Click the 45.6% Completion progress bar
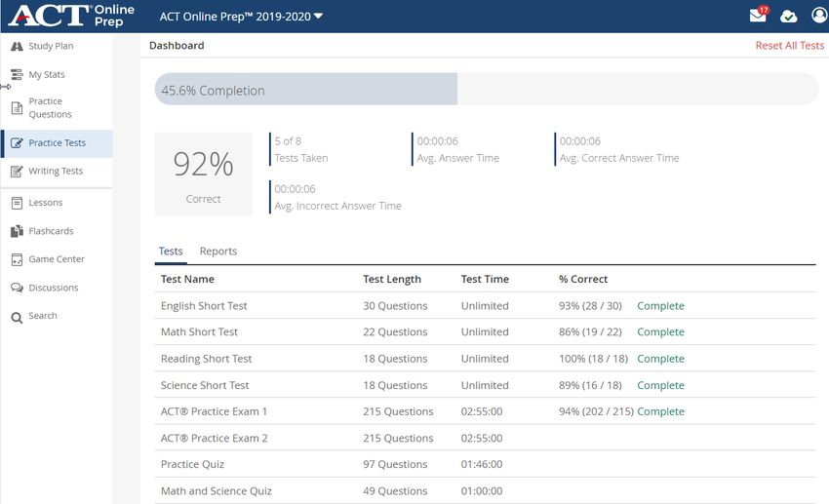The width and height of the screenshot is (829, 504). pos(487,90)
